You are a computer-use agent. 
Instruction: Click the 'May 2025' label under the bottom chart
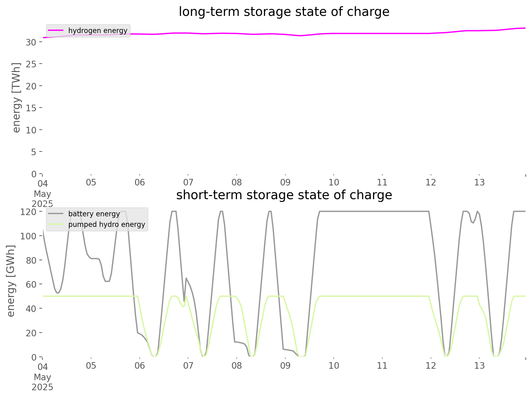(42, 382)
